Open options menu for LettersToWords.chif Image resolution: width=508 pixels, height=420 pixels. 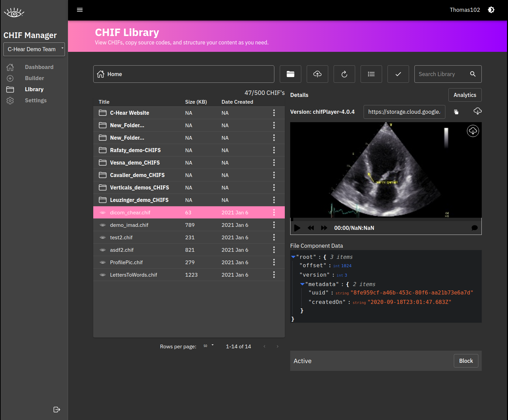point(274,275)
